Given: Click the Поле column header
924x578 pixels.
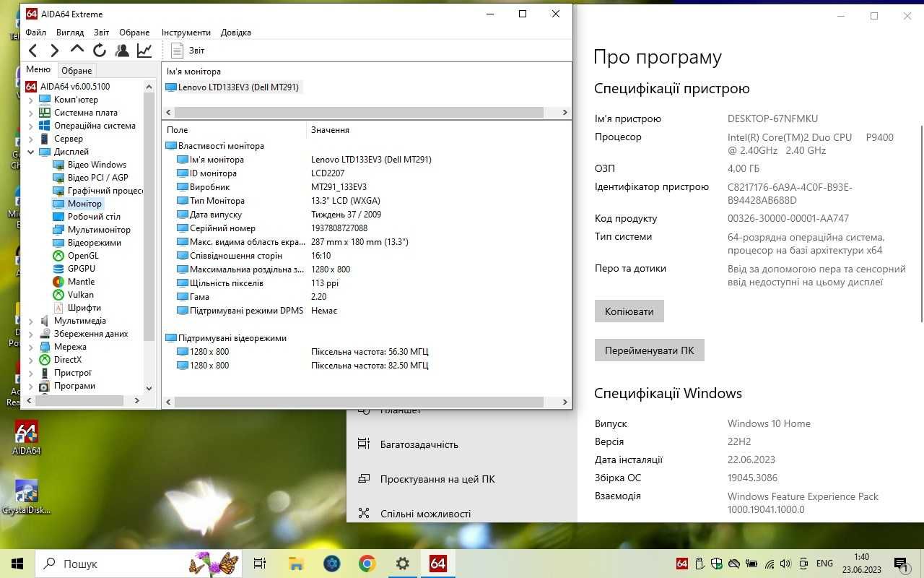Looking at the screenshot, I should [x=235, y=130].
